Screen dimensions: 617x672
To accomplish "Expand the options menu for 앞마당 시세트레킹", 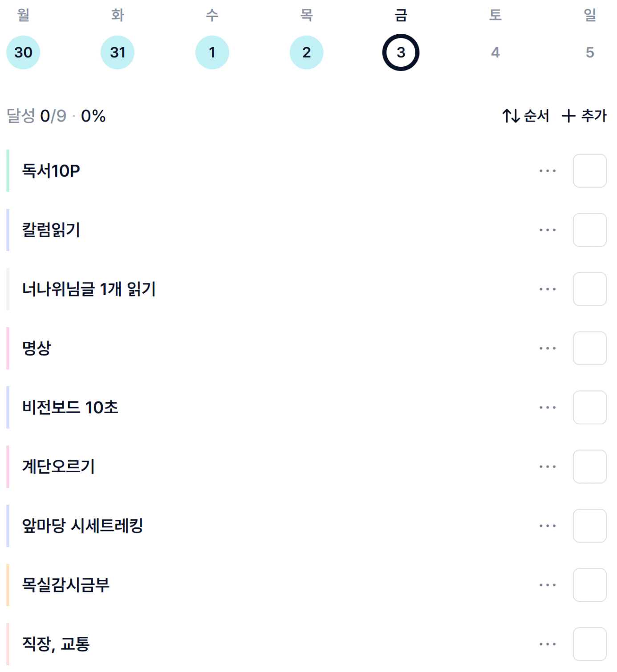I will point(547,526).
